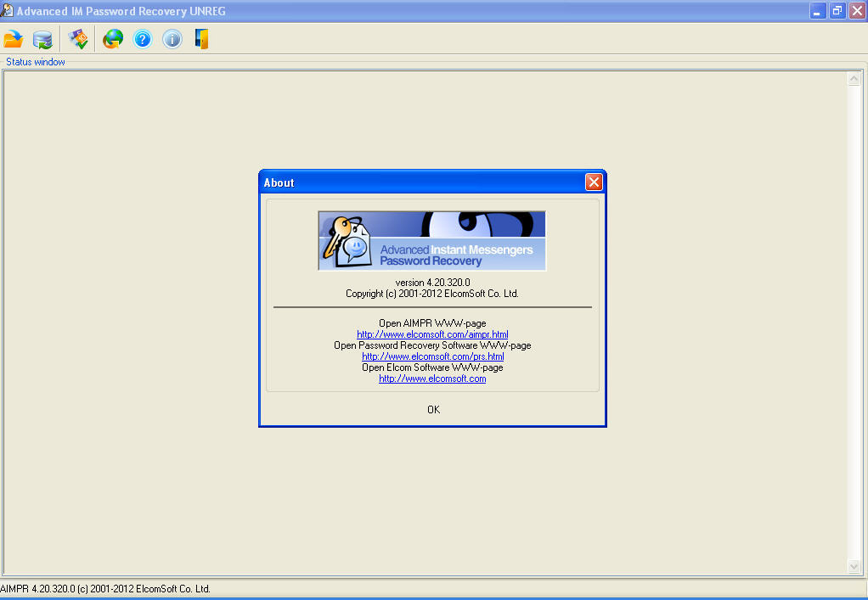The image size is (868, 600).
Task: Click the scrollbar down arrow in Status window
Action: 854,566
